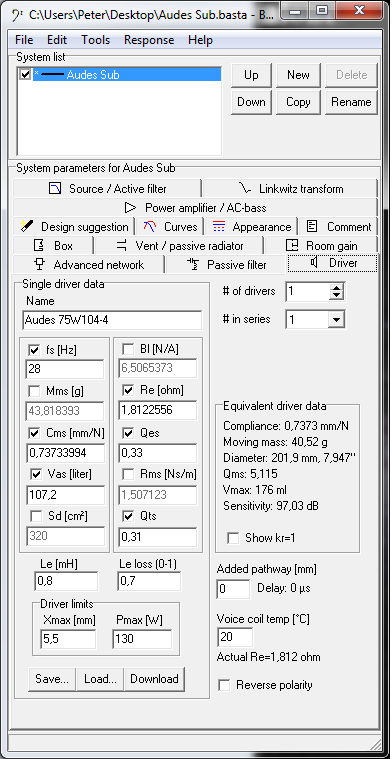Click the Added pathway [mm] field
Viewport: 392px width, 759px height.
(x=234, y=589)
